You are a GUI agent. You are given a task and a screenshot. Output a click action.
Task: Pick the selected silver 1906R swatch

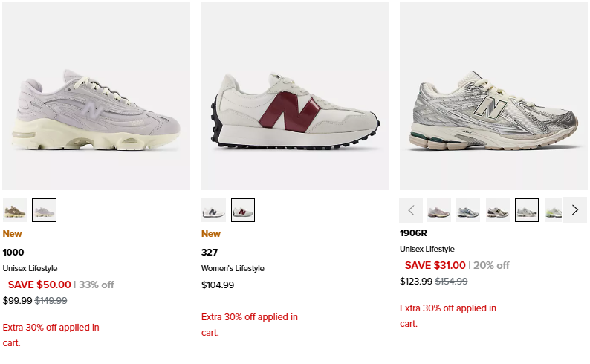tap(527, 210)
